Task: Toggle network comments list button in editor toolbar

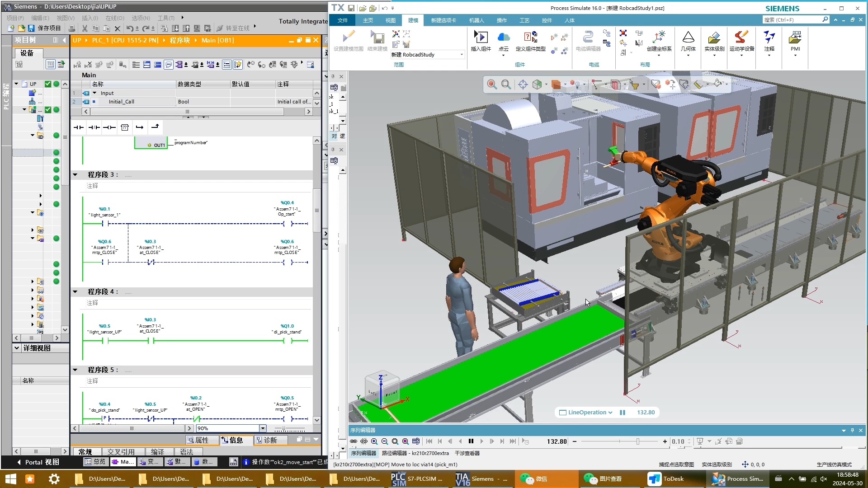Action: (x=227, y=65)
